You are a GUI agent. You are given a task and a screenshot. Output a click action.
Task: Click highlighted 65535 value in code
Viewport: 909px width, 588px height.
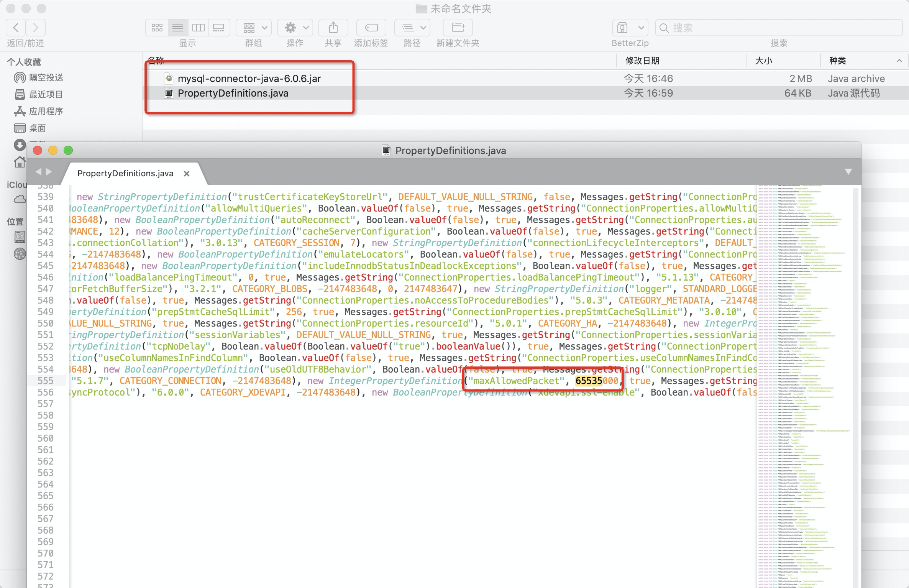(589, 381)
